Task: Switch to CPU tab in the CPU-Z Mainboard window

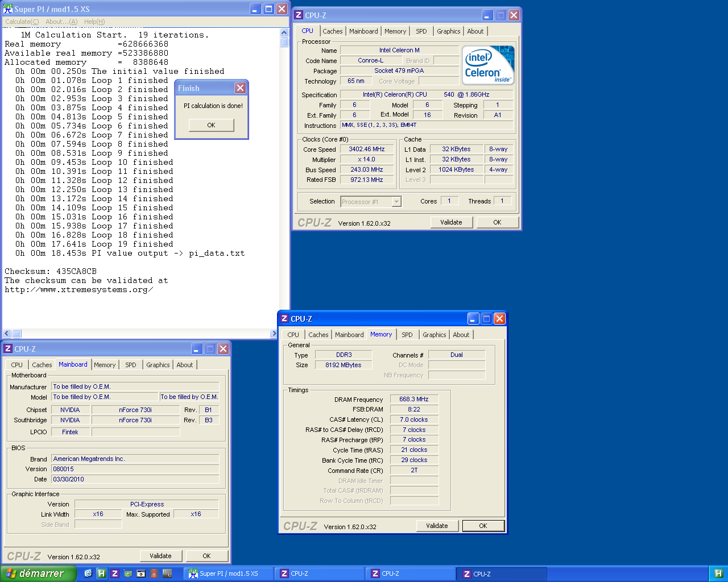Action: click(x=17, y=365)
